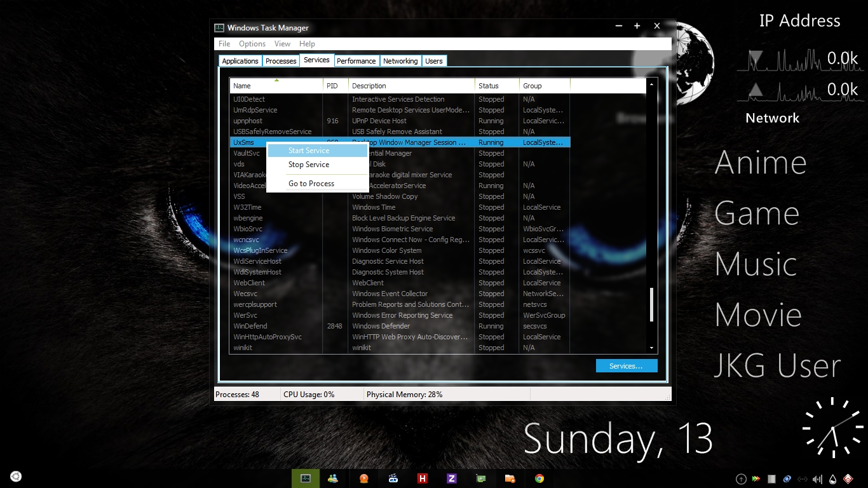
Task: Click the scroll down arrow of services list
Action: [x=651, y=348]
